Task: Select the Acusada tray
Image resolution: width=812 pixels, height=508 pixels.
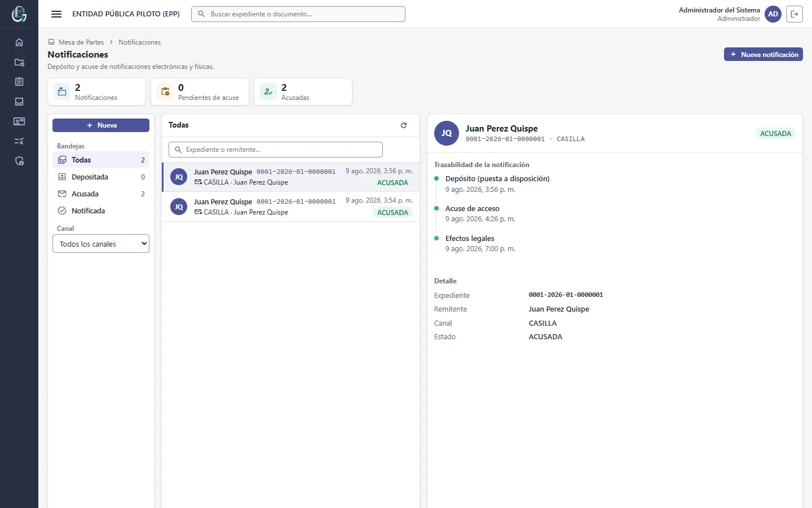Action: click(101, 194)
